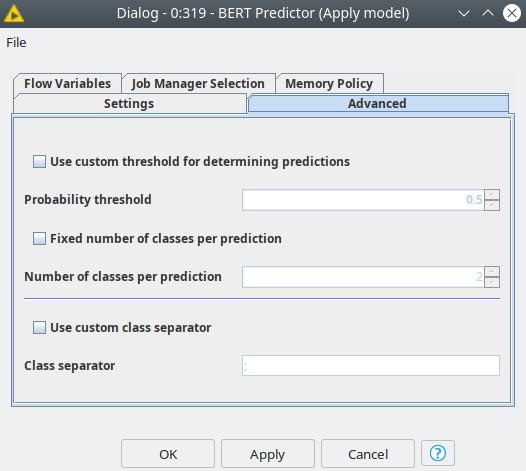Screen dimensions: 526x471
Task: Confirm the dialog with the OK button
Action: [x=168, y=454]
